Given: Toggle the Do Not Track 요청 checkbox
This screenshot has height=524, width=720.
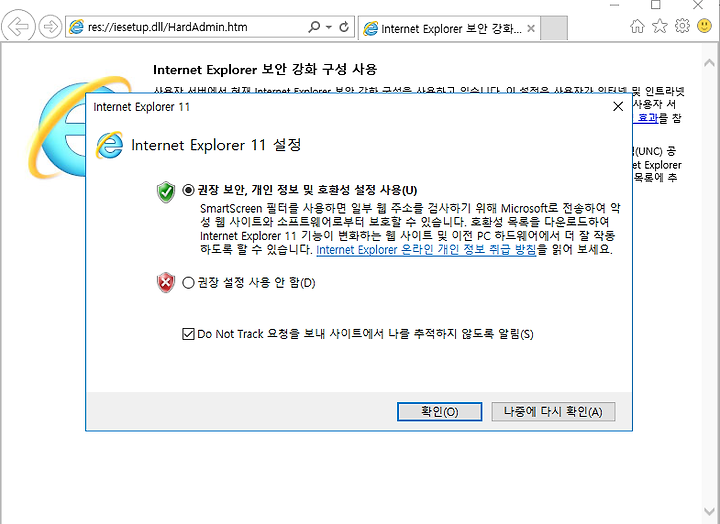Looking at the screenshot, I should point(188,334).
